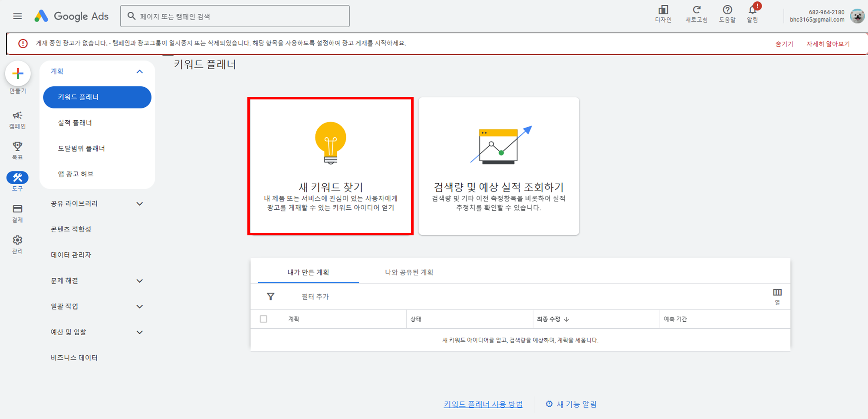Switch to the 나와 공유된 계획 tab

point(409,272)
